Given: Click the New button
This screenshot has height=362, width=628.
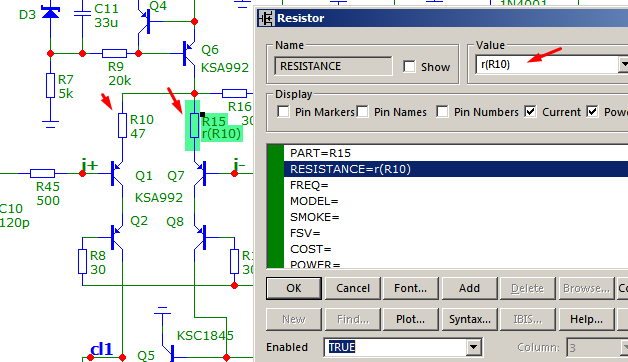Looking at the screenshot, I should tap(294, 319).
